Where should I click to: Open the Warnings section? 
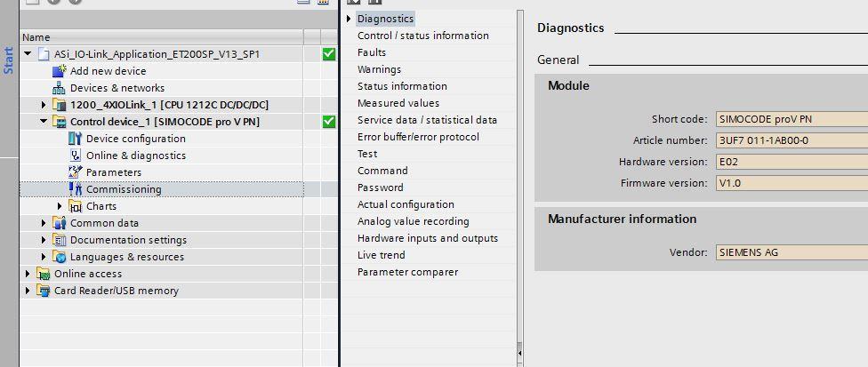(x=379, y=69)
